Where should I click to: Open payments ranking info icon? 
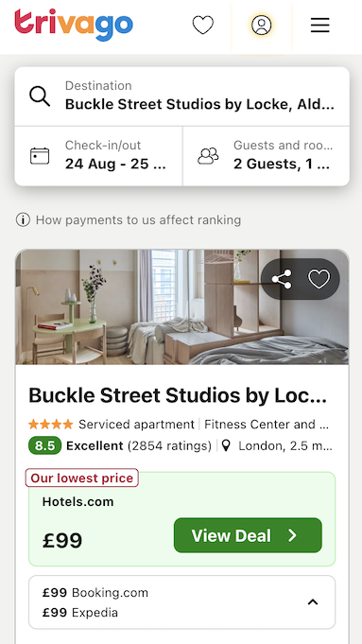23,220
